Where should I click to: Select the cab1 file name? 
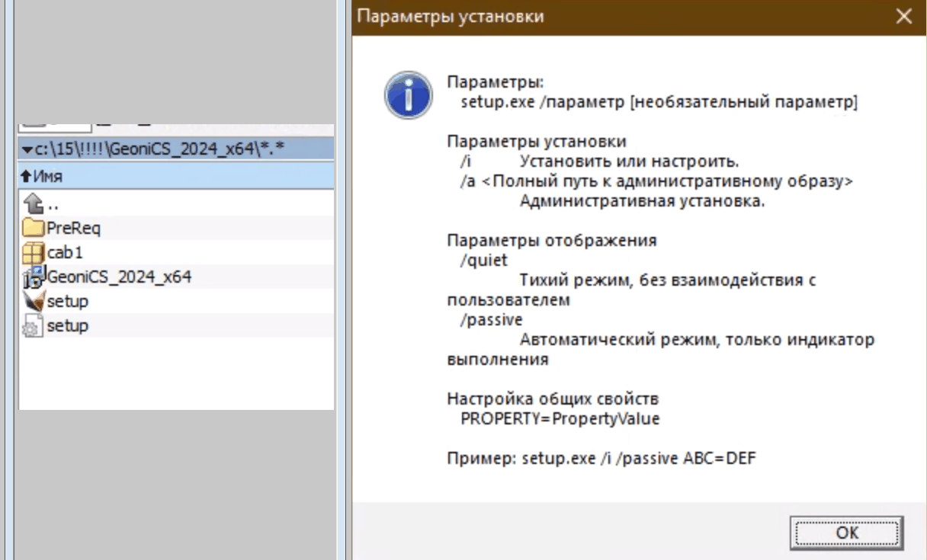point(64,252)
